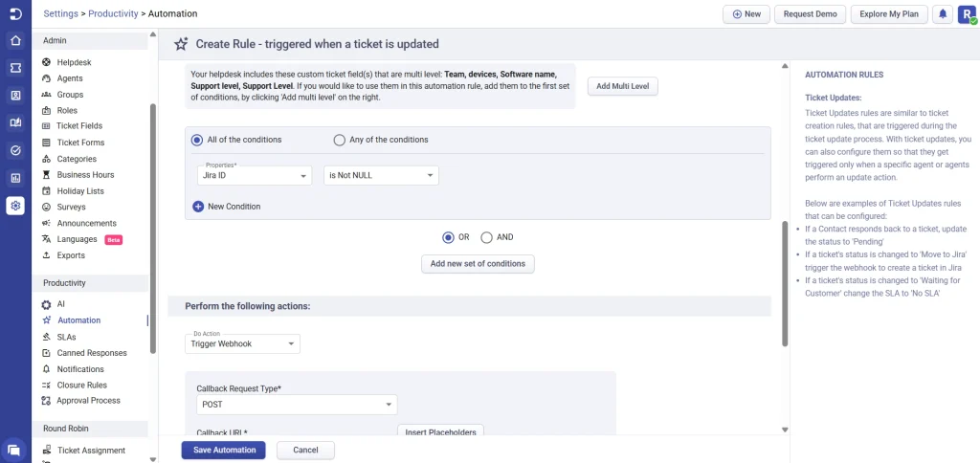Viewport: 980px width, 463px height.
Task: Open the reports chart icon in rail
Action: (x=15, y=178)
